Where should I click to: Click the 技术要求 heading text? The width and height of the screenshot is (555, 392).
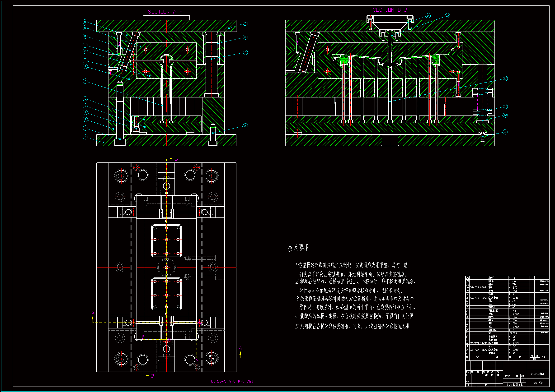(x=298, y=248)
